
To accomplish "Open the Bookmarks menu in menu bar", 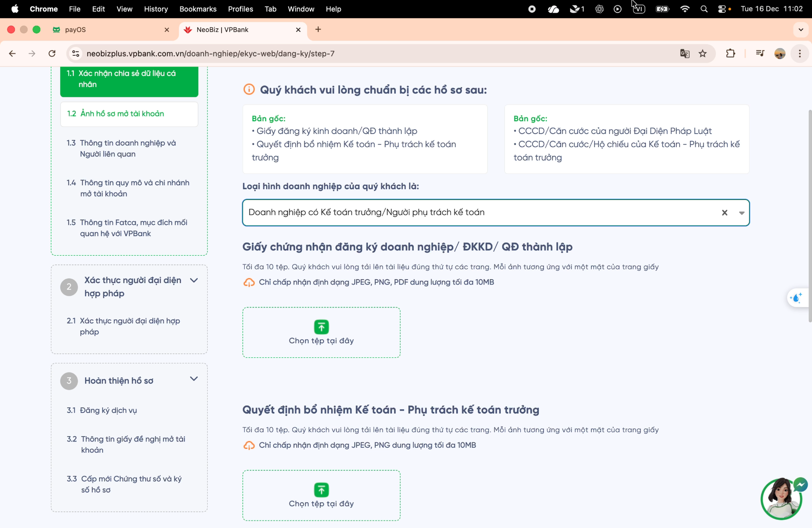I will click(x=198, y=9).
